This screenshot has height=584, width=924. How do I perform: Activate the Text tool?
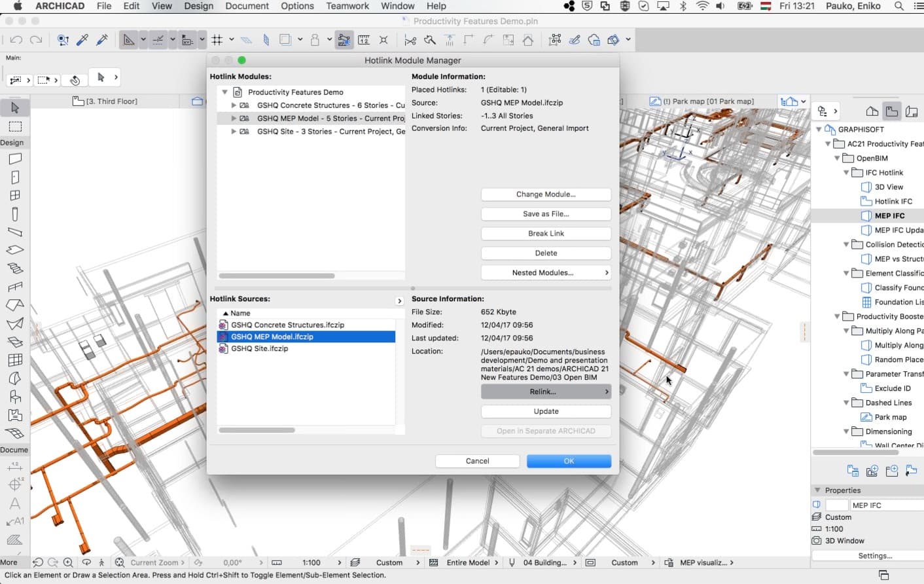(x=15, y=503)
